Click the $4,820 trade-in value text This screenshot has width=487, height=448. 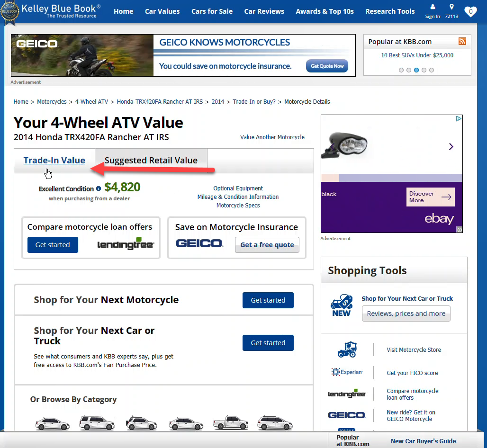(122, 187)
